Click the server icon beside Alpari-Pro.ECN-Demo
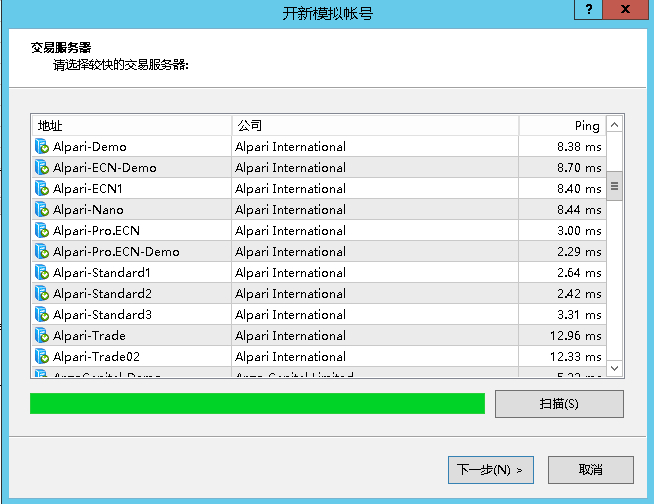 click(x=42, y=252)
